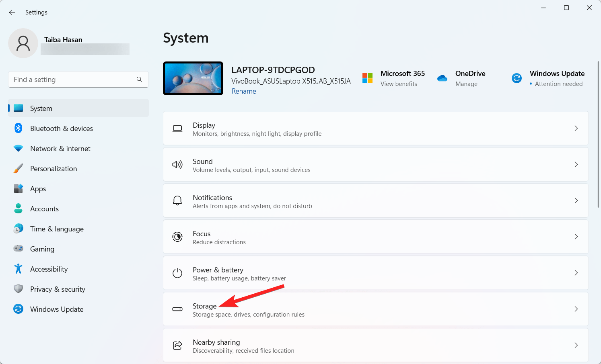601x364 pixels.
Task: Click the Manage link under OneDrive
Action: pos(466,84)
